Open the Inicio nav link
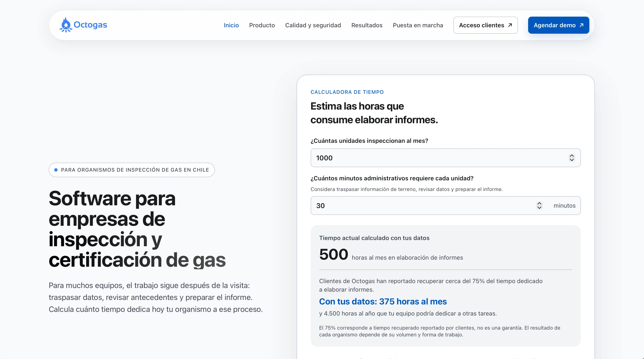Screen dimensions: 644x359 click(231, 25)
